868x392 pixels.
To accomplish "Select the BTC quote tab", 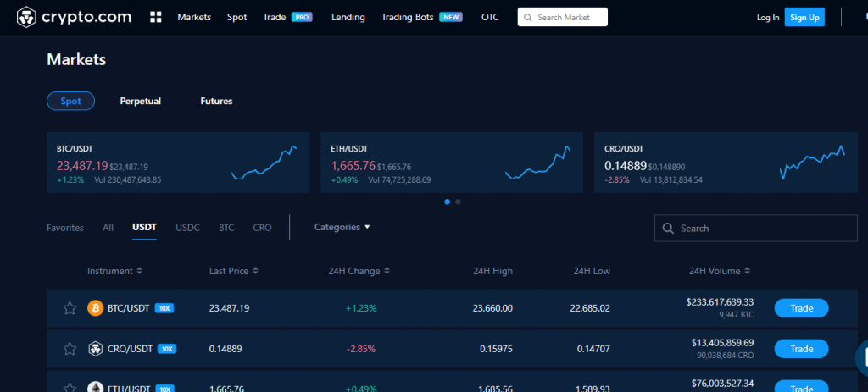I will (226, 228).
